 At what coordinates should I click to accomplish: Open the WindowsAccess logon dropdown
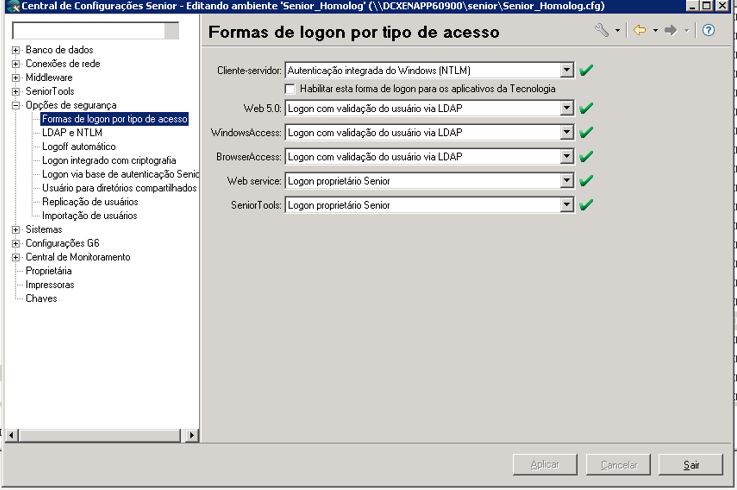(567, 132)
